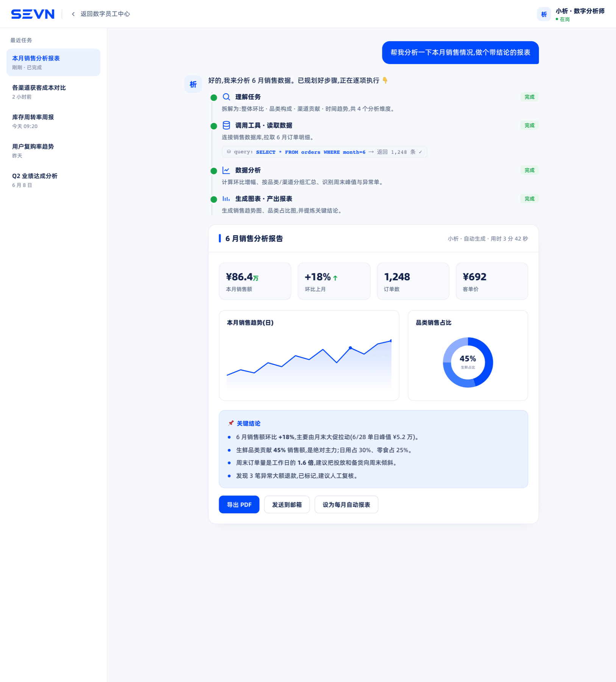Open the Q2 业绩达成分析 task
616x682 pixels.
click(x=53, y=180)
